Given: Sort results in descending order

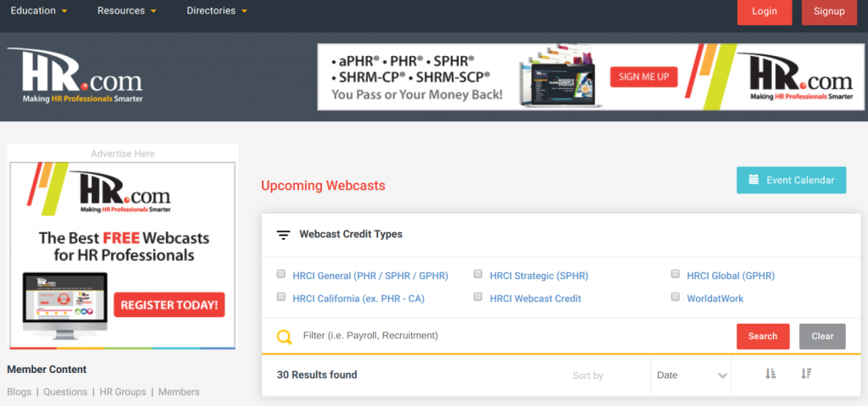Looking at the screenshot, I should pos(806,374).
